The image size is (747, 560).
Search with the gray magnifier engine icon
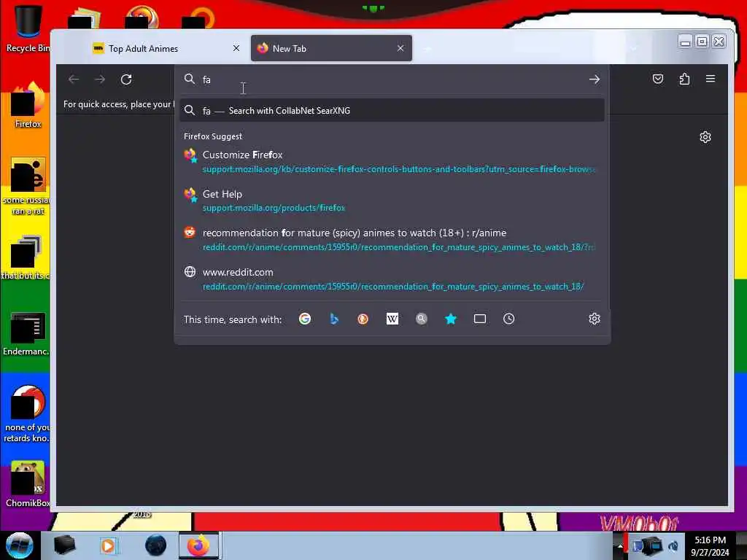(421, 319)
